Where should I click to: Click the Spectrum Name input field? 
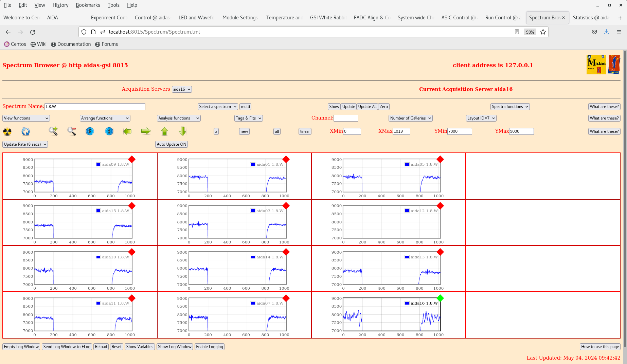pyautogui.click(x=95, y=107)
